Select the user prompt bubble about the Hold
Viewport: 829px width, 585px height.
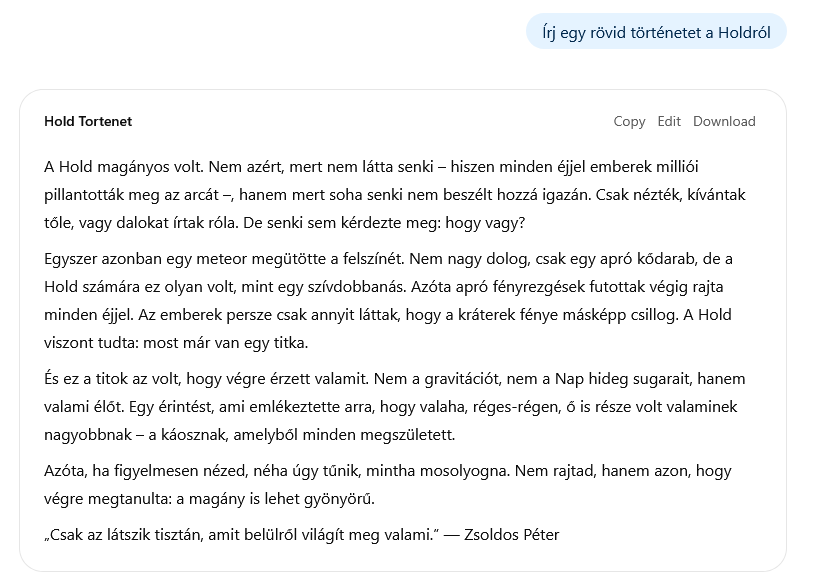click(x=656, y=32)
